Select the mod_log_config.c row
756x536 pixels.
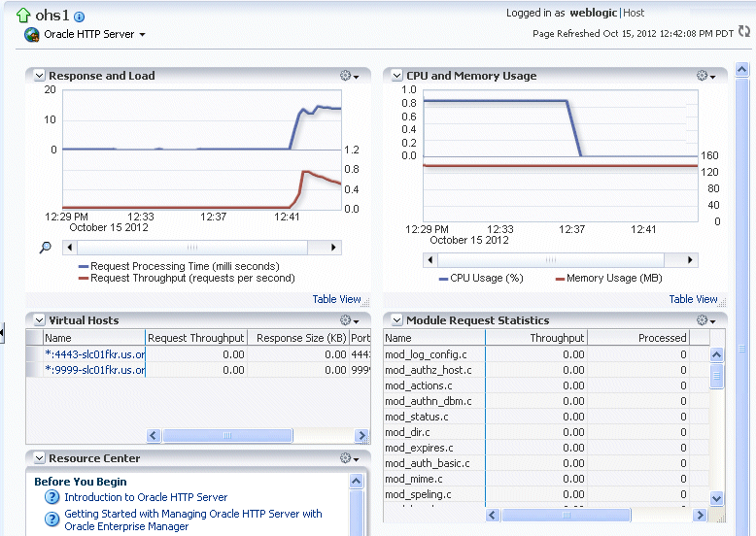[x=546, y=354]
